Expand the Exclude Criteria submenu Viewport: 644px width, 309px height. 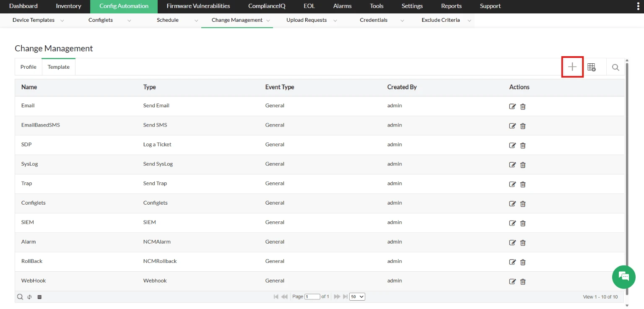pos(469,21)
